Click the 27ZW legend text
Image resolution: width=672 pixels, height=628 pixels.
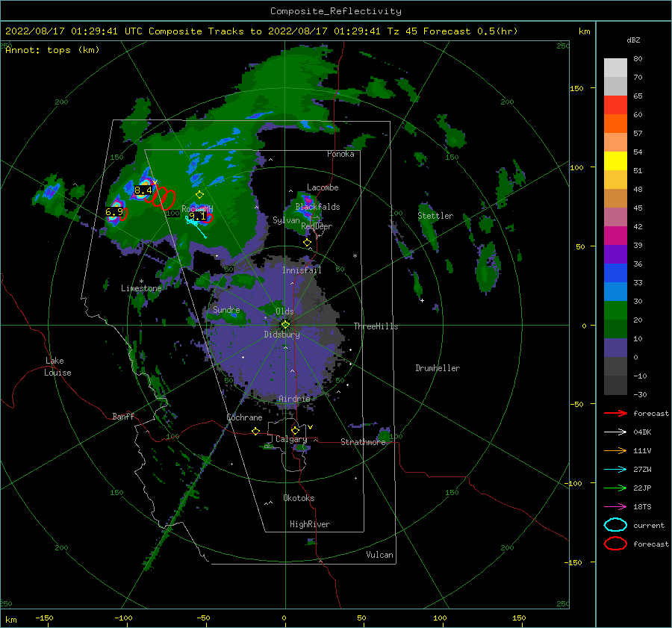[x=642, y=470]
